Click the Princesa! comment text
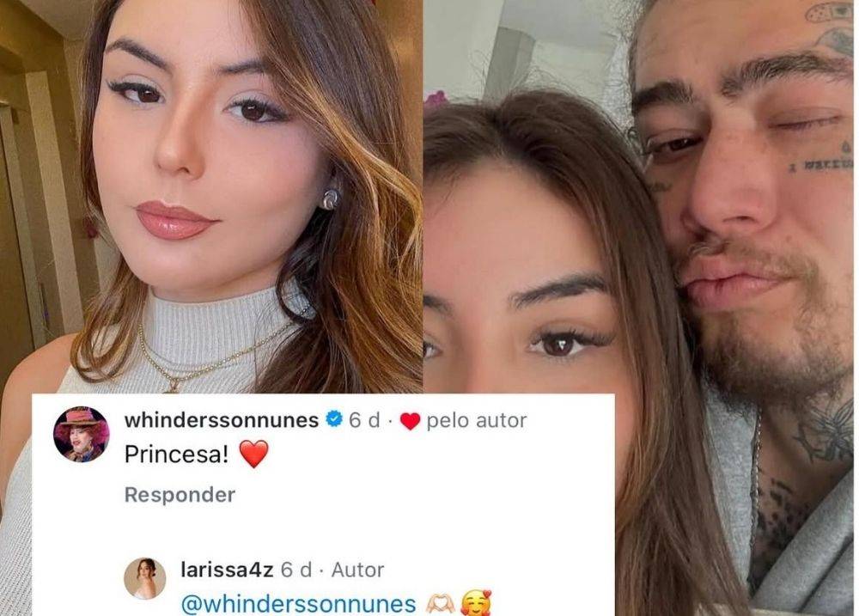The width and height of the screenshot is (859, 616). pyautogui.click(x=176, y=454)
